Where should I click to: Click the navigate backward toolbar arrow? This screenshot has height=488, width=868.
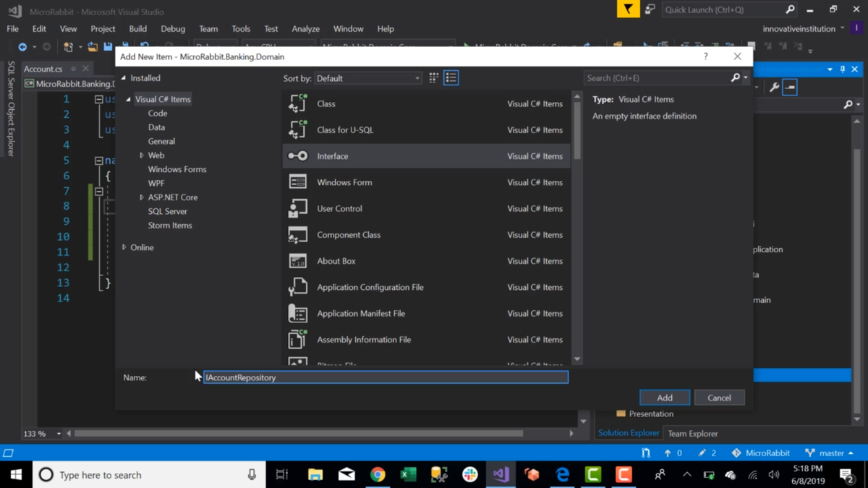(x=22, y=47)
